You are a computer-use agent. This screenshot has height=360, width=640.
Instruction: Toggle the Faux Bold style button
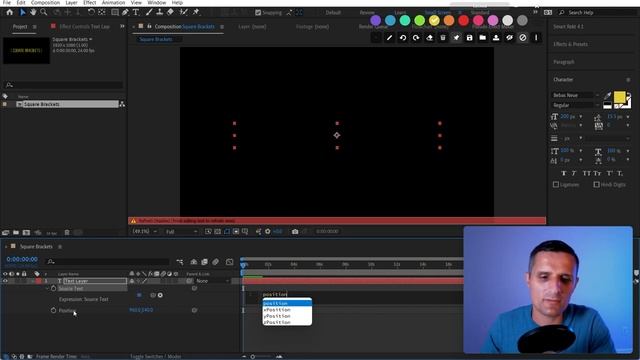[564, 173]
